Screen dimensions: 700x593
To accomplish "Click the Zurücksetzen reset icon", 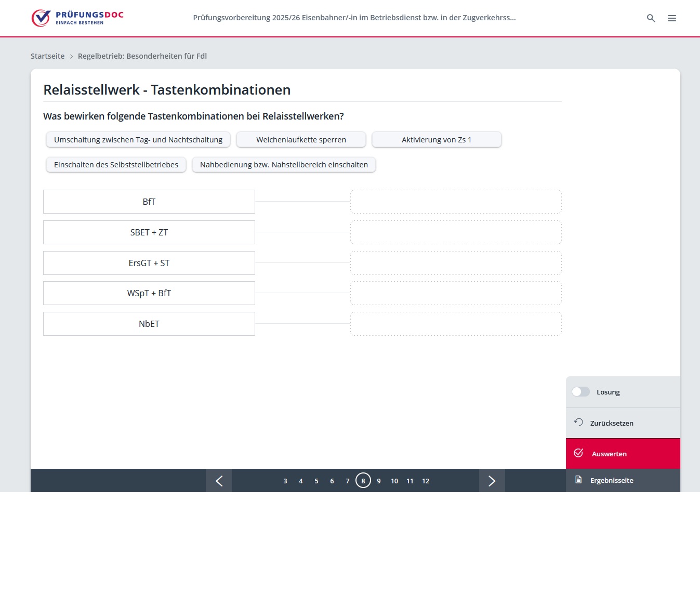I will [578, 422].
